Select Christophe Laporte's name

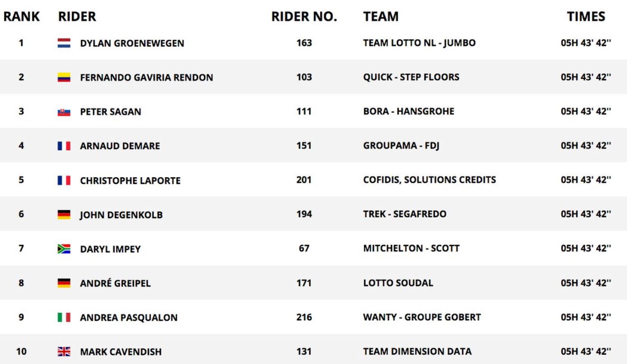130,180
